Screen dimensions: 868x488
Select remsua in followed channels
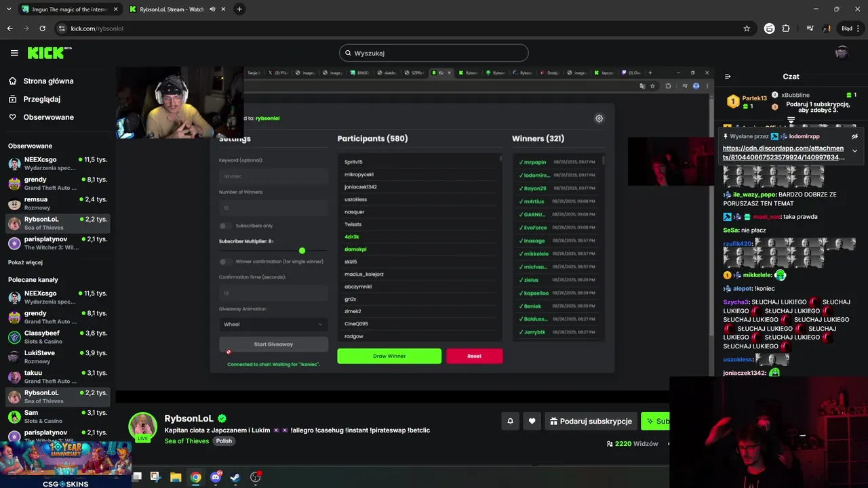click(x=58, y=203)
